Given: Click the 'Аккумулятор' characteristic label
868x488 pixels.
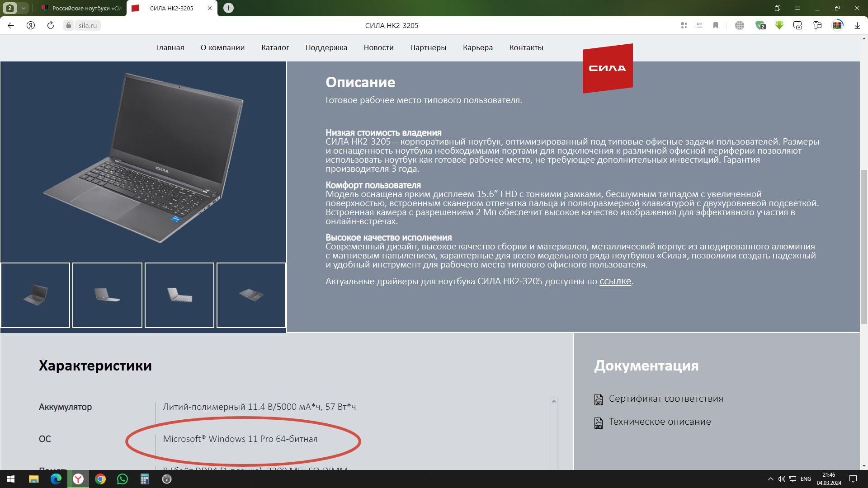Looking at the screenshot, I should [x=65, y=407].
